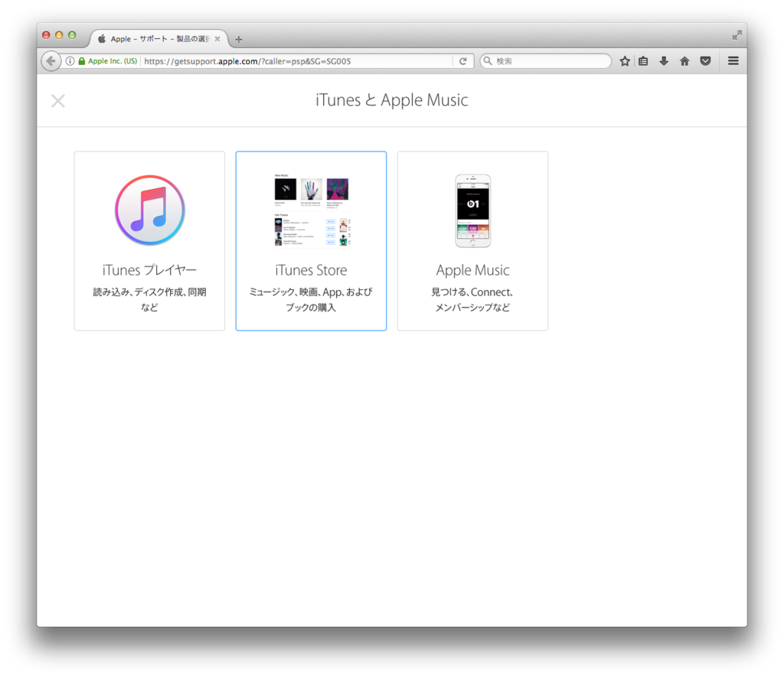
Task: Select the Apple サポート browser tab
Action: click(159, 39)
